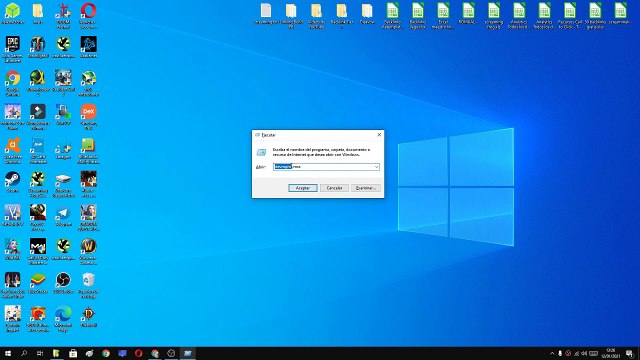Switch to Opera from the taskbar
Screen dimensions: 640x360
click(x=138, y=353)
